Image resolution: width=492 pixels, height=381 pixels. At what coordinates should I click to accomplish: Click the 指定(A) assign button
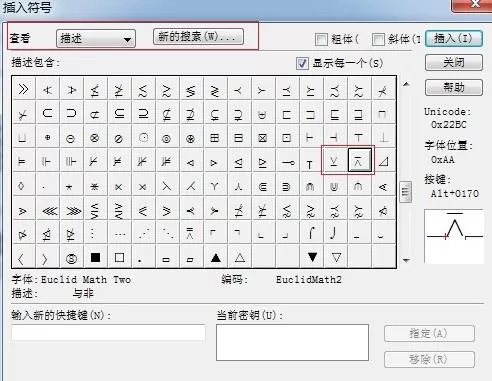[429, 333]
